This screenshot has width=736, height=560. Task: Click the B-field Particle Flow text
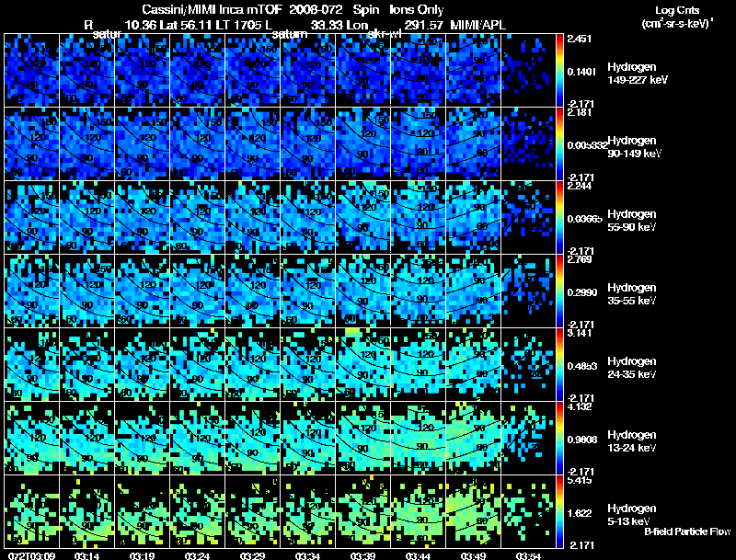tap(687, 531)
